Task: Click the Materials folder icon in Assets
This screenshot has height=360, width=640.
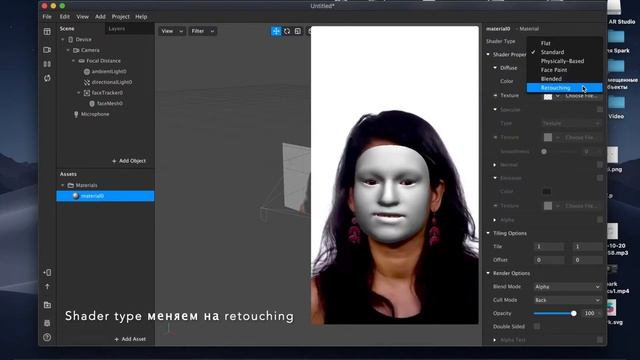Action: 71,185
